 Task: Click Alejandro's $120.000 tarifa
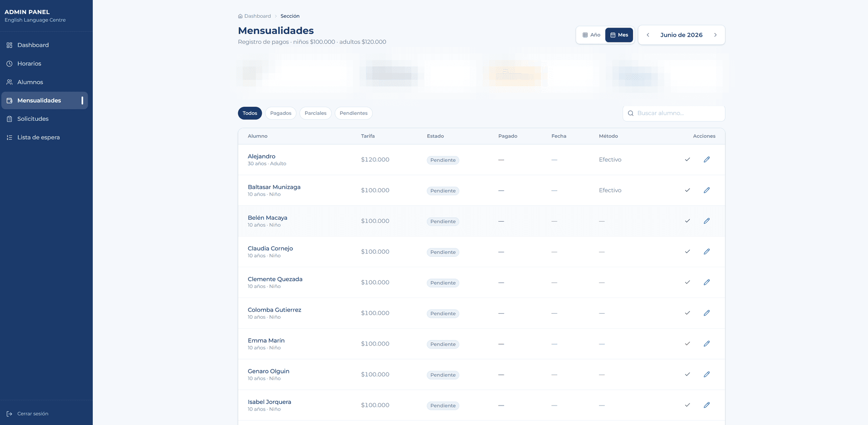coord(375,160)
